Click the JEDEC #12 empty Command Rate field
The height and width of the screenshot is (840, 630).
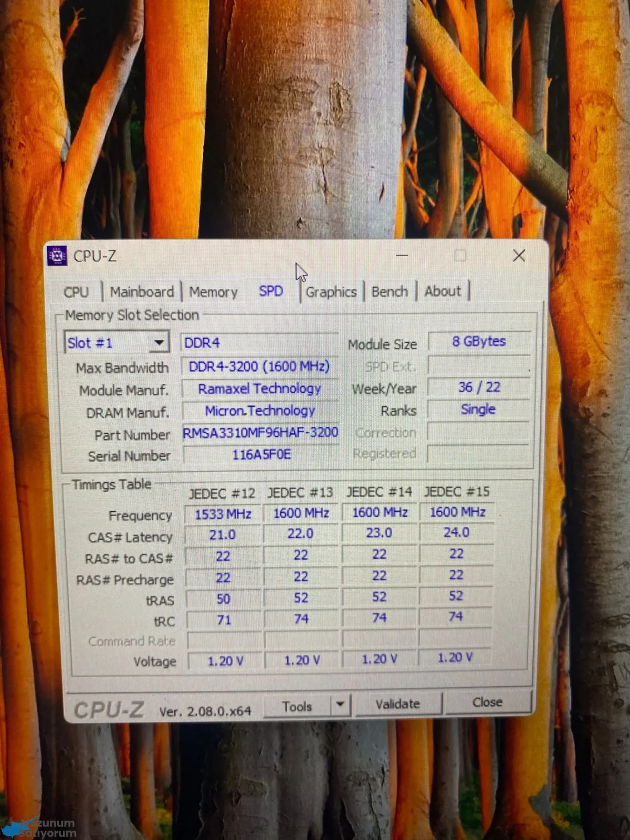[225, 640]
